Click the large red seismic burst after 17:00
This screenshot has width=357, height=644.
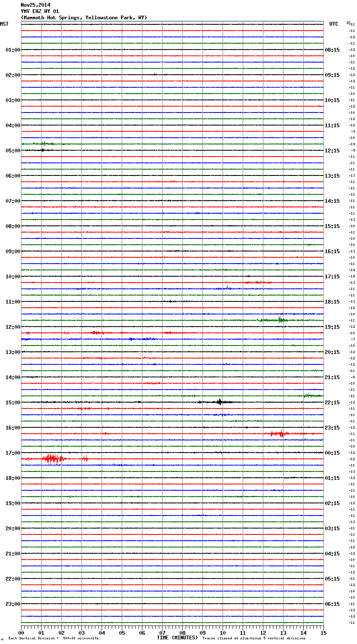[x=52, y=458]
